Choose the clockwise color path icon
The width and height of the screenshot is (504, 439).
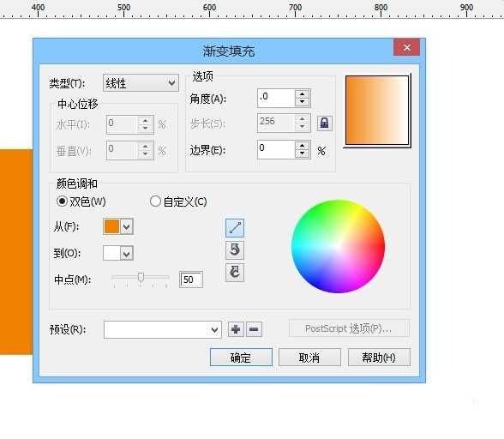[x=235, y=273]
